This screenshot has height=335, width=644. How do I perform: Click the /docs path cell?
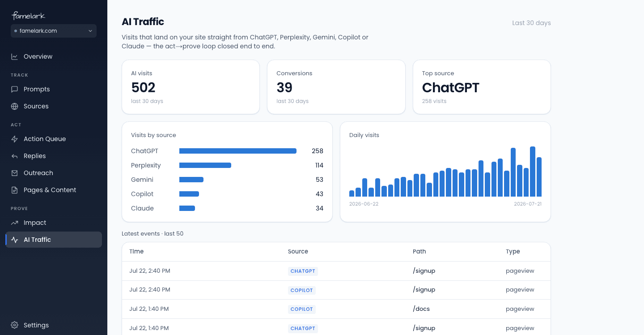pos(421,309)
